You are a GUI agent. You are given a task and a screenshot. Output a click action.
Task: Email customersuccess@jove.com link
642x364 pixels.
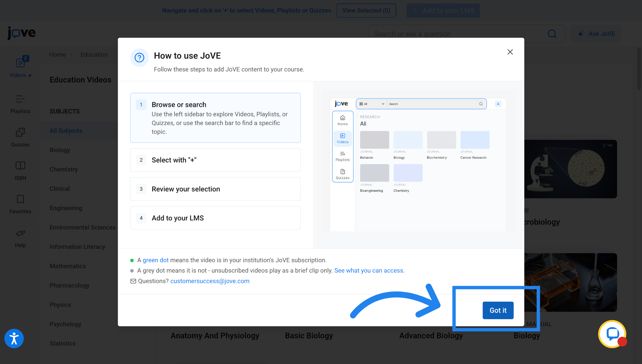pos(210,281)
